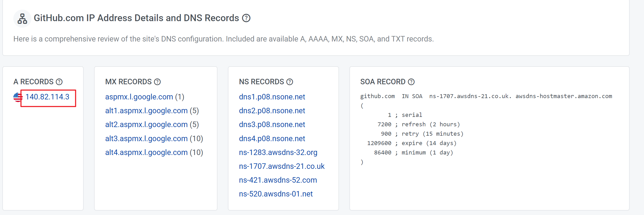The width and height of the screenshot is (644, 215).
Task: Click the '86400 ; minimum (1 day)' line
Action: [x=413, y=153]
